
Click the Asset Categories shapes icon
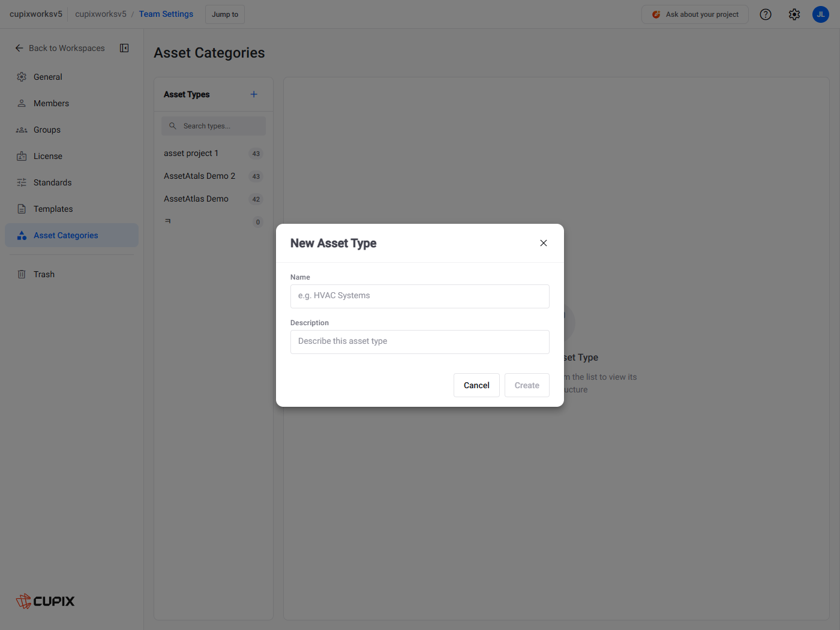pos(22,235)
